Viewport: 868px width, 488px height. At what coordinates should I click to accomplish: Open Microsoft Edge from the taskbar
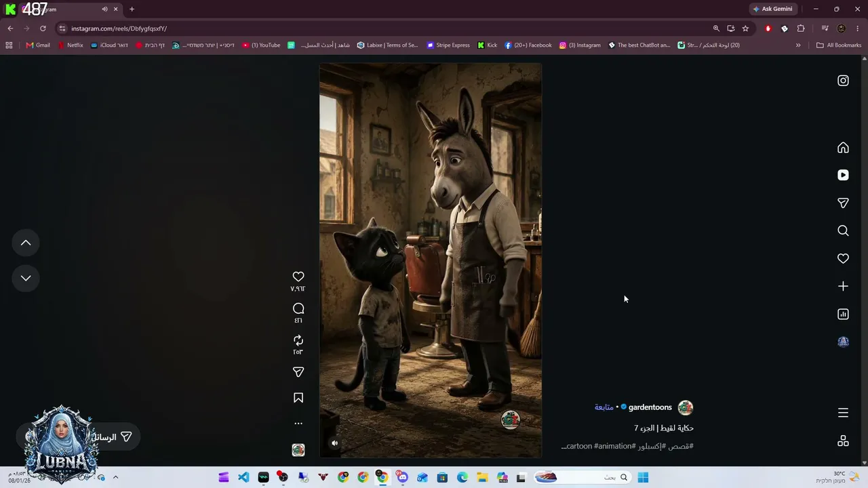(462, 477)
